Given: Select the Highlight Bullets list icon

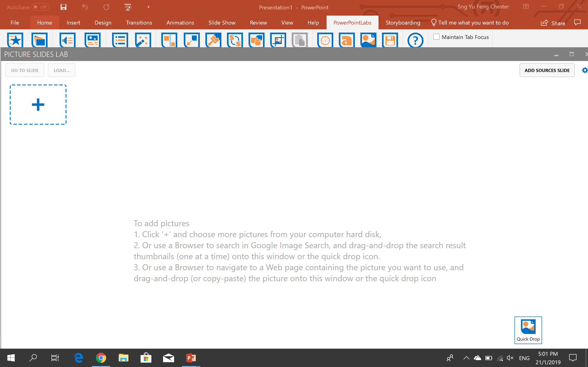Looking at the screenshot, I should (x=120, y=40).
